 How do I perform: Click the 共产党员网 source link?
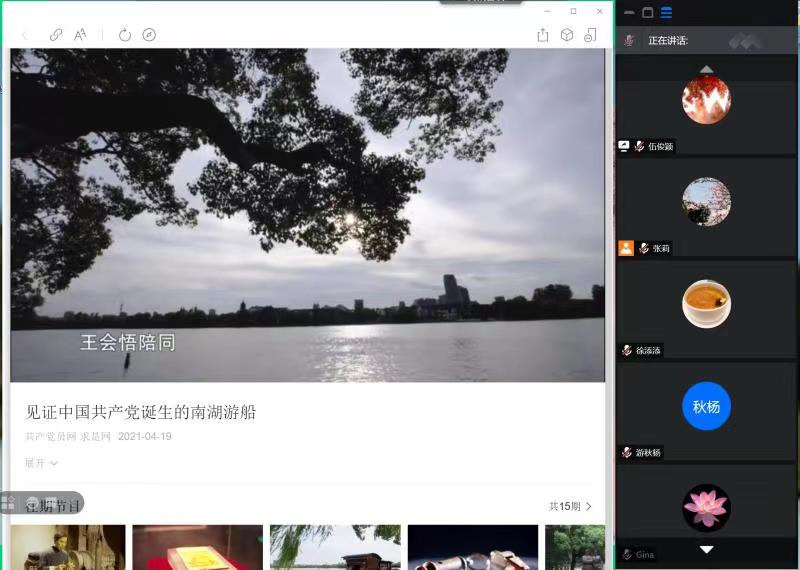[x=50, y=437]
